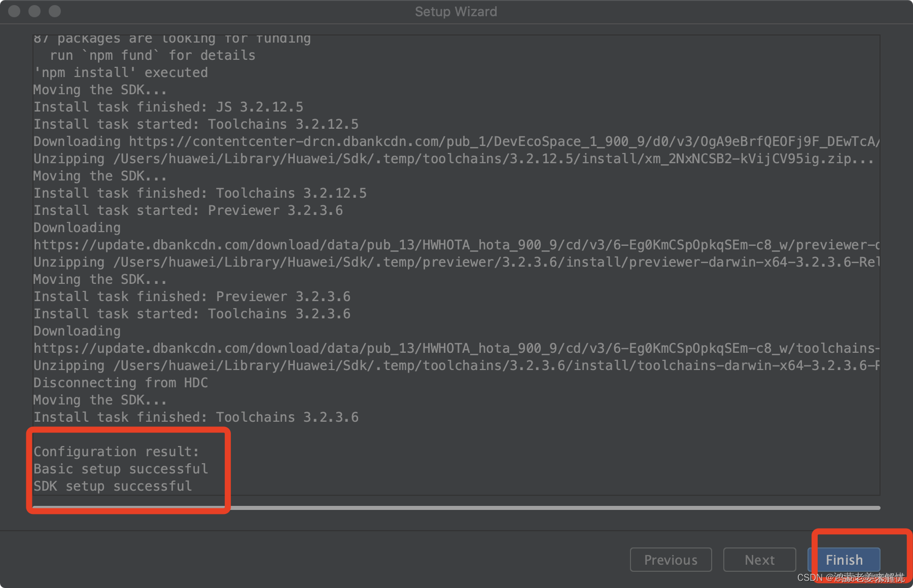Click 'Install task started: Toolchains 3.2.12.5' line
This screenshot has height=588, width=913.
(x=196, y=124)
